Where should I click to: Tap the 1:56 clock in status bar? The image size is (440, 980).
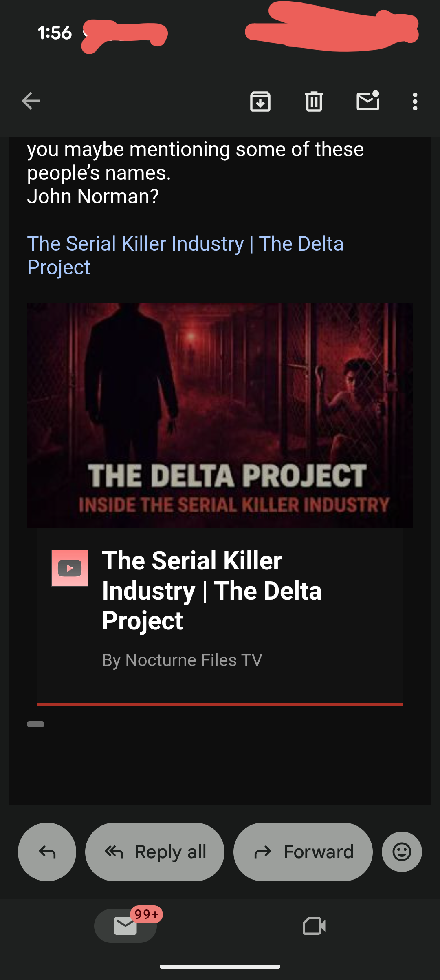click(55, 33)
